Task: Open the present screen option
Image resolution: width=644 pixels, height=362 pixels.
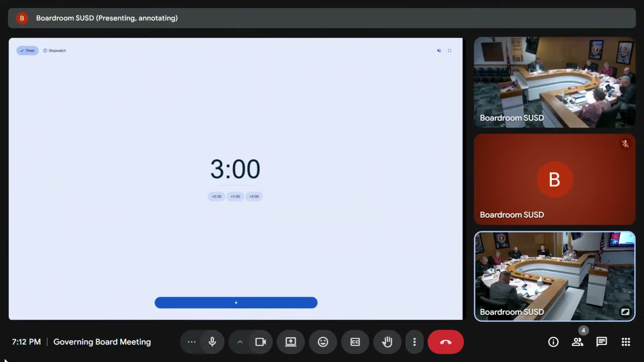Action: point(290,342)
